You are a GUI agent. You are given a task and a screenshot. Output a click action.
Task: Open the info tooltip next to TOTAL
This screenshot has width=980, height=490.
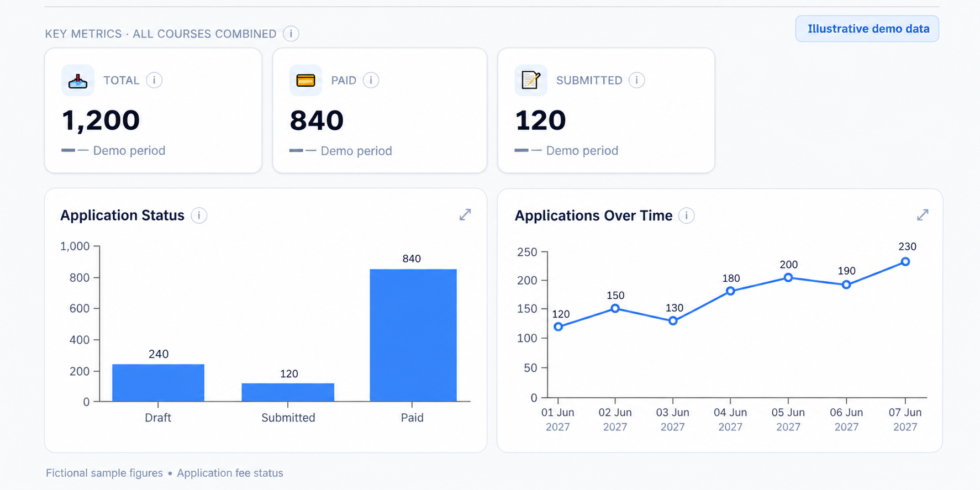click(154, 80)
